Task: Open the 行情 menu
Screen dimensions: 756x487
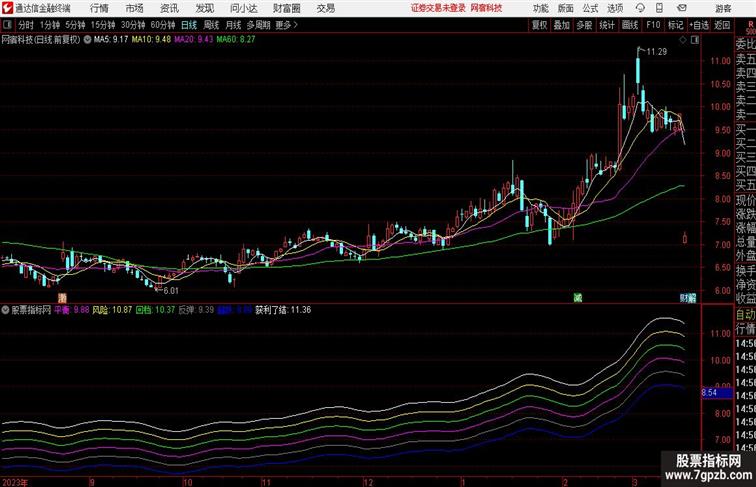Action: [99, 8]
